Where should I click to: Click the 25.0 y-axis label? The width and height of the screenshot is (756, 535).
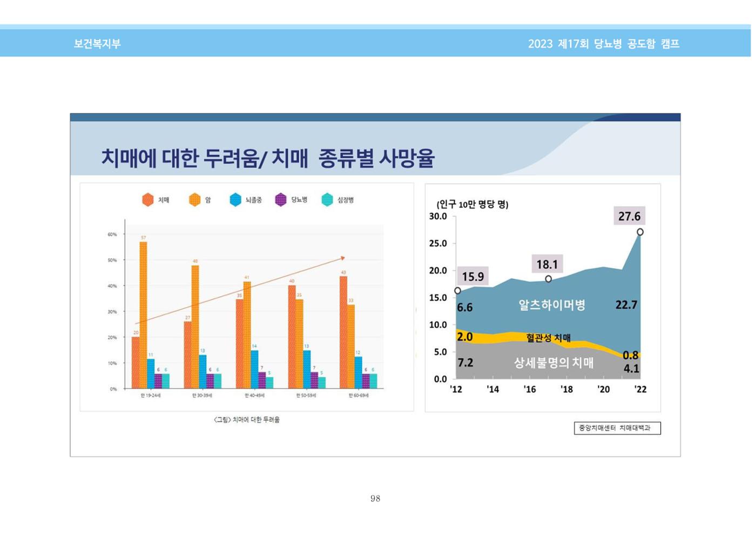(x=438, y=243)
